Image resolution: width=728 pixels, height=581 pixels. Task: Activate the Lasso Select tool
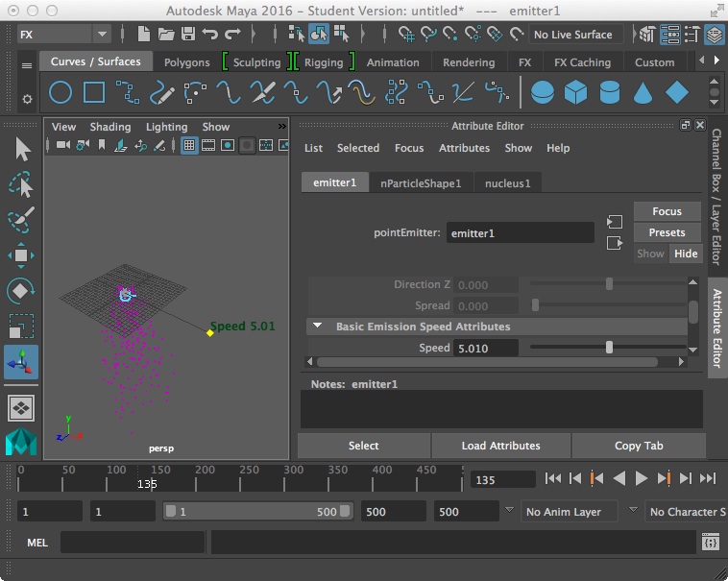click(21, 184)
